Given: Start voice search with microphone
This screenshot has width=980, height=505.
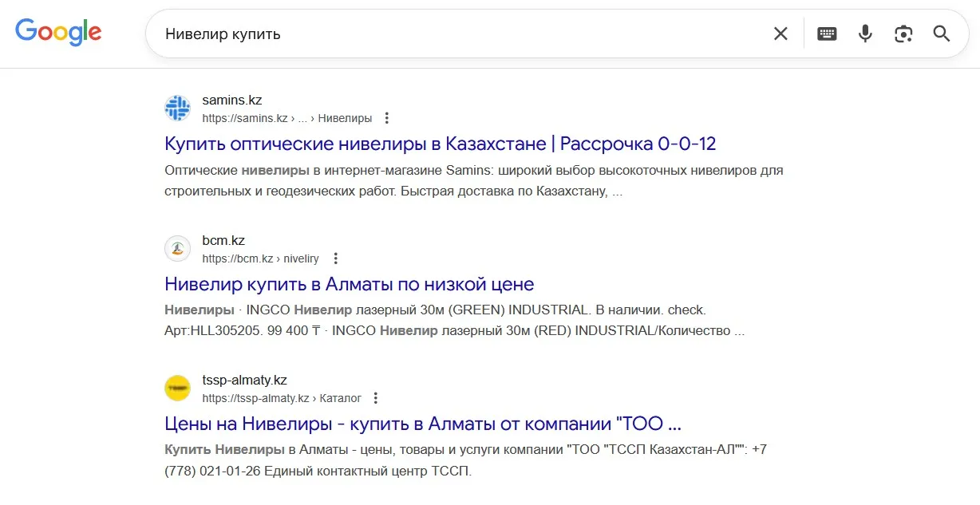Looking at the screenshot, I should (x=865, y=34).
